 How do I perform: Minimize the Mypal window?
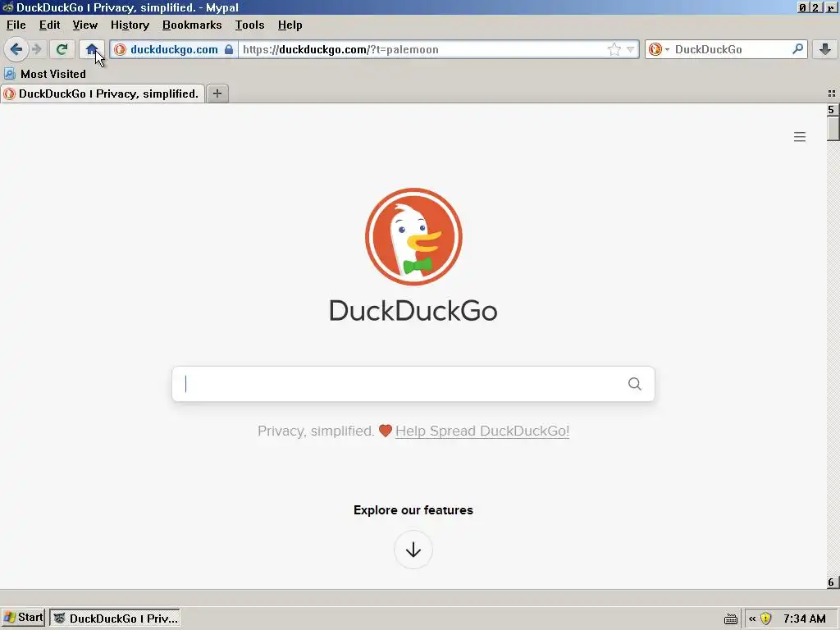(802, 7)
